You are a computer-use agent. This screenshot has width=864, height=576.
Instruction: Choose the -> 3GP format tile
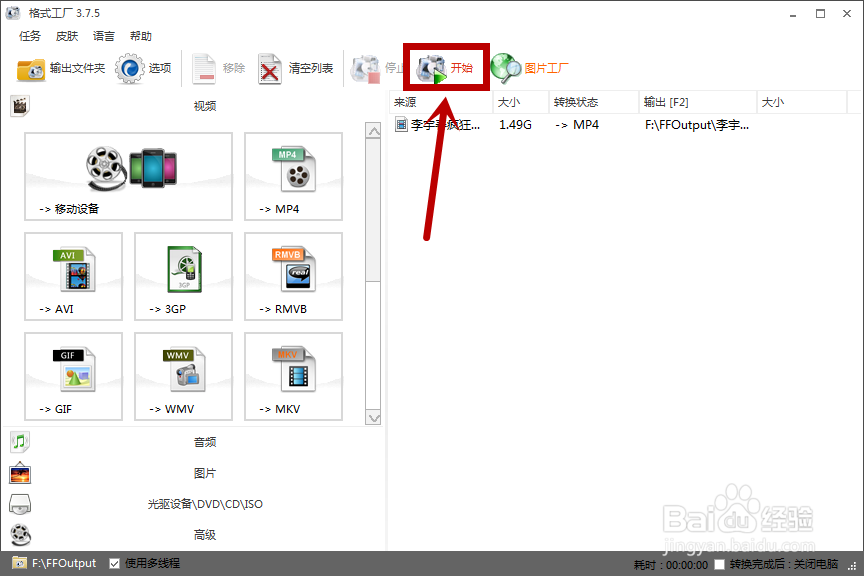(x=183, y=276)
